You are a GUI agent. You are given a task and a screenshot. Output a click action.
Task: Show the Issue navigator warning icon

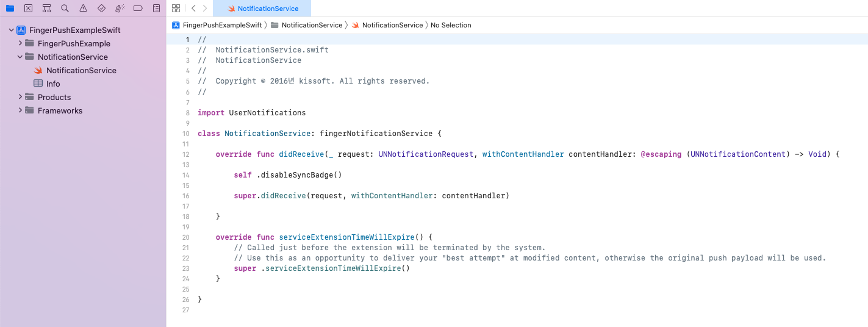click(x=83, y=9)
